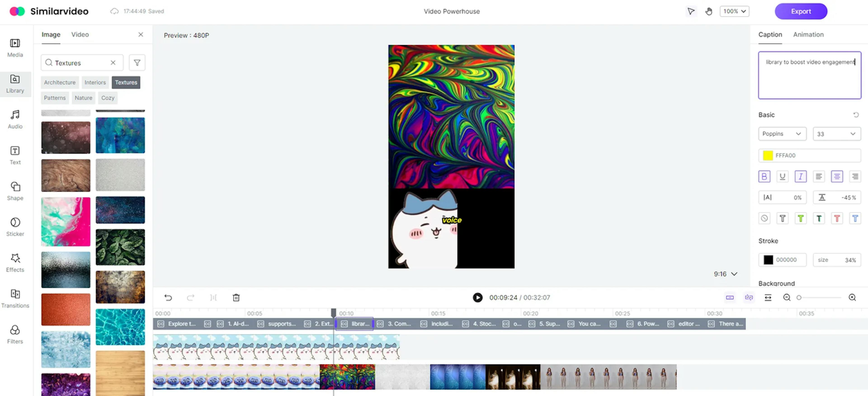Zoom in the timeline

852,297
